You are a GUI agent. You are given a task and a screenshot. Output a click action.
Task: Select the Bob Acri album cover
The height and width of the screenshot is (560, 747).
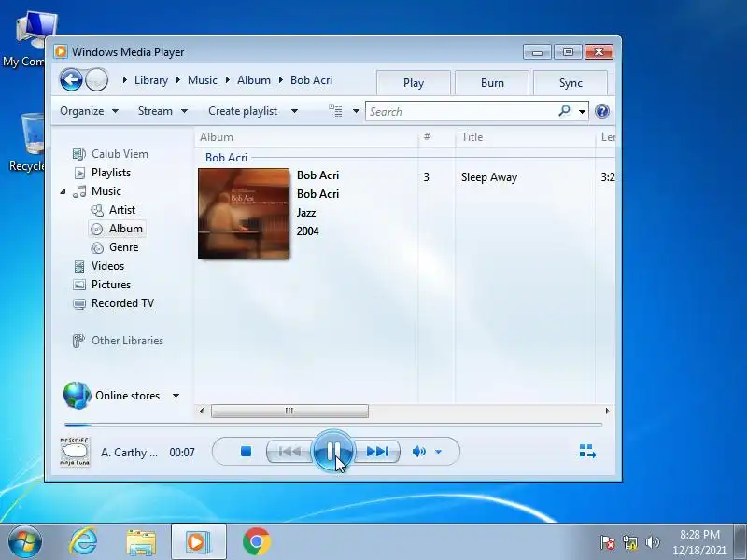pos(244,214)
